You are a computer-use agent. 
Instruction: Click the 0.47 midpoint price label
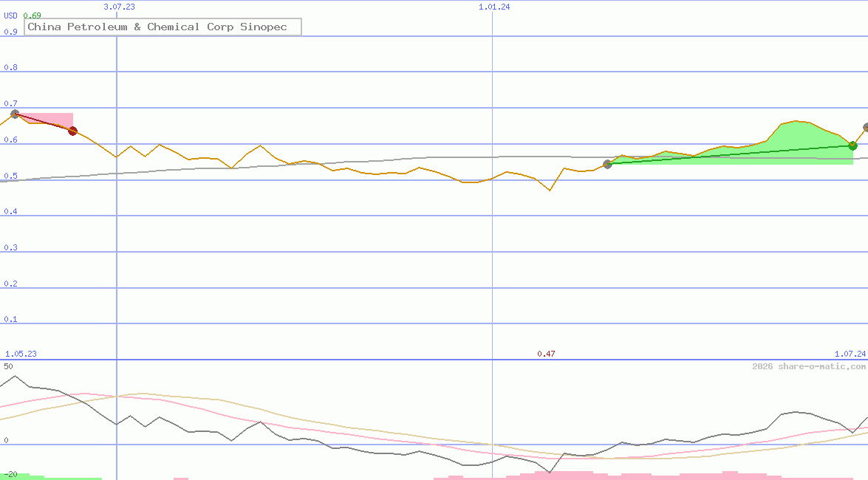pos(547,354)
